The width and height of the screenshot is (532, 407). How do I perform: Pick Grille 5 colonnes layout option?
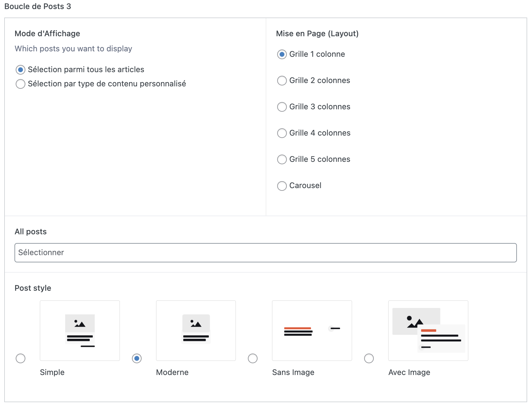[x=282, y=159]
